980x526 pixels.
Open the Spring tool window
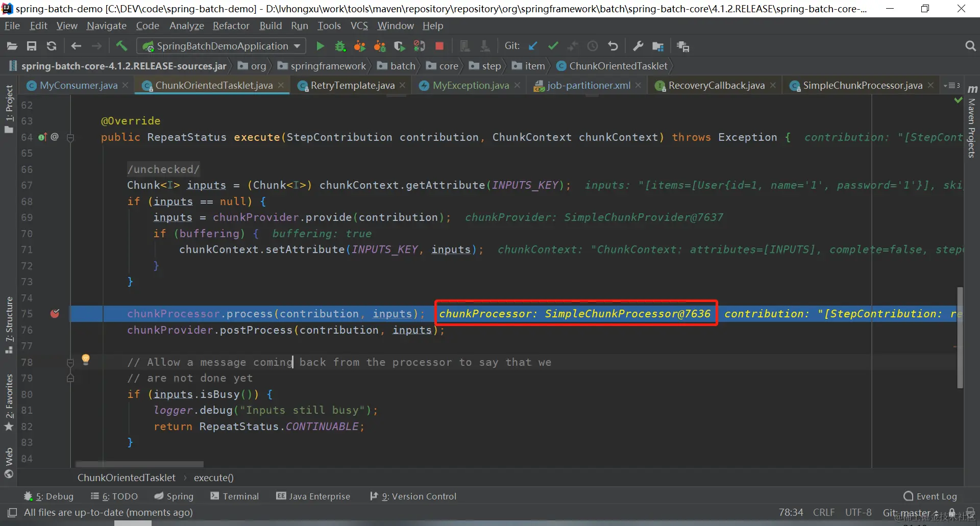174,496
